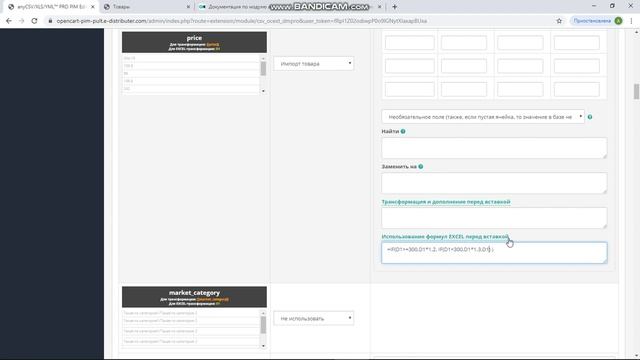Click the price list scroll-up arrow
The height and width of the screenshot is (360, 640).
tap(263, 58)
